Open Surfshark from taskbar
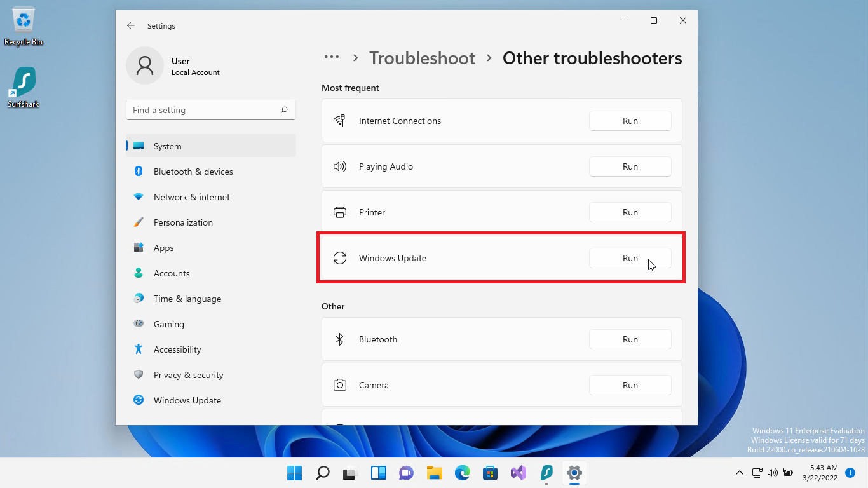This screenshot has width=868, height=488. tap(546, 473)
